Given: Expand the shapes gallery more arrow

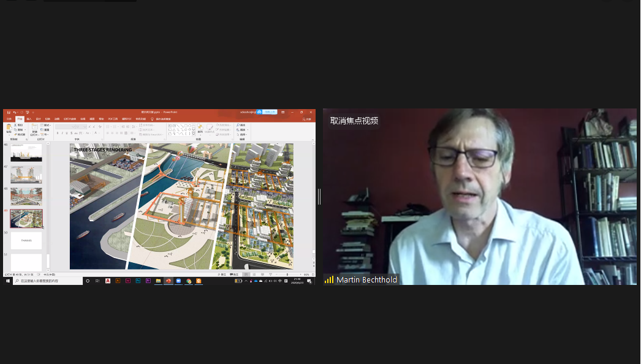Looking at the screenshot, I should click(193, 134).
